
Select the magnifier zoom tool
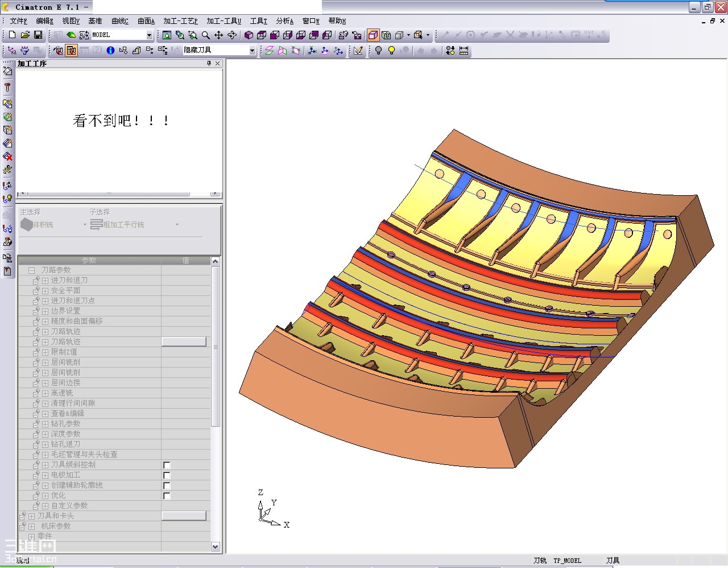[x=206, y=35]
